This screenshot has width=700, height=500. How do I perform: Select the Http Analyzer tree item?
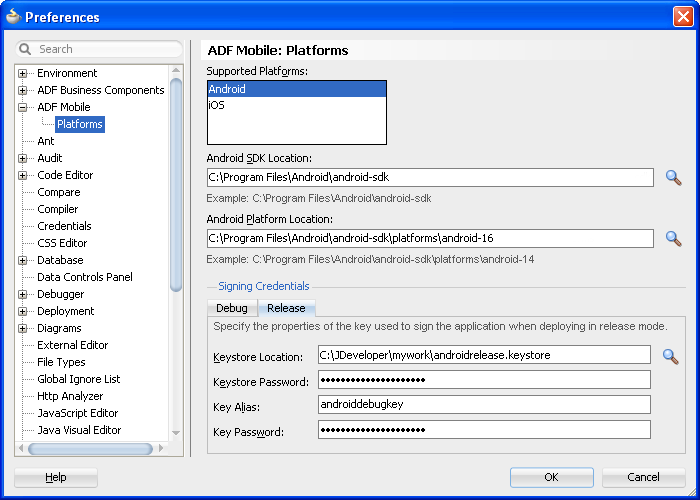coord(70,396)
